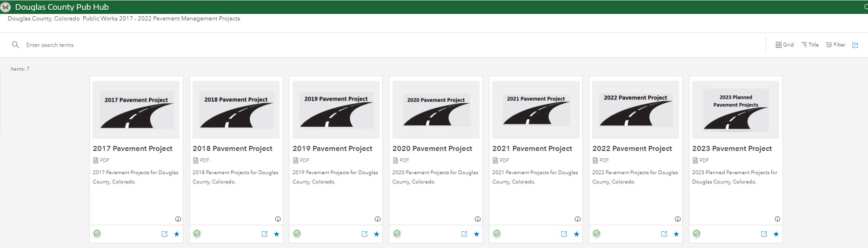Click the search magnifier icon

click(15, 45)
